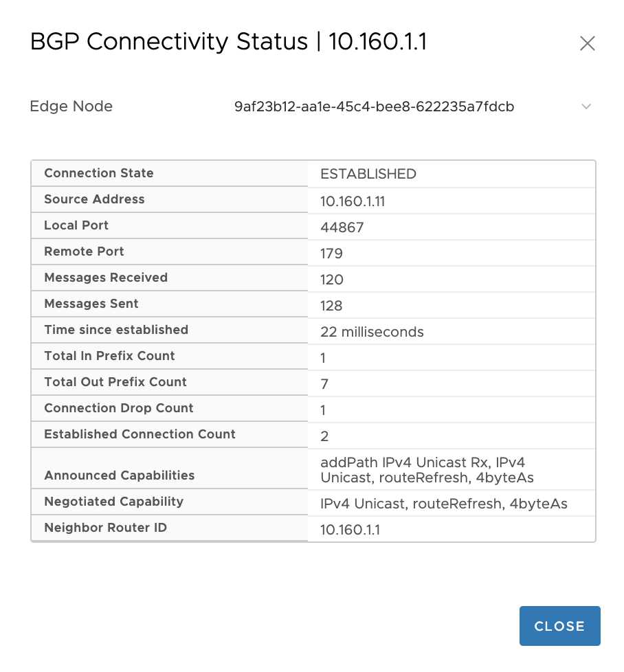Select the Local Port value 44867
The width and height of the screenshot is (624, 672).
click(x=342, y=227)
